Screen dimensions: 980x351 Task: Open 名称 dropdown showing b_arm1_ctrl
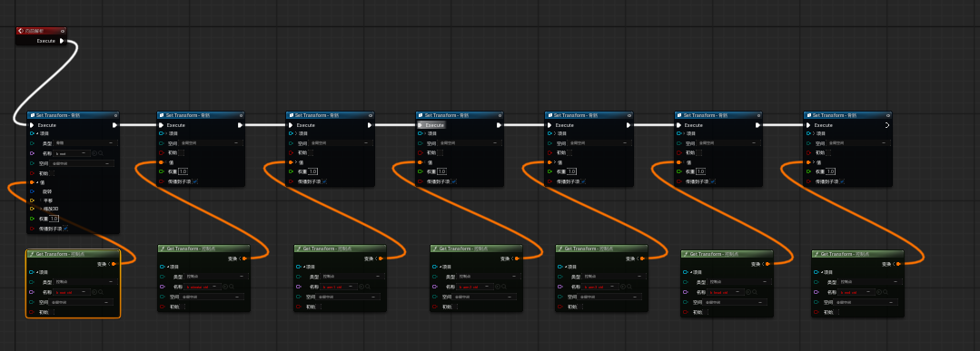[x=340, y=287]
